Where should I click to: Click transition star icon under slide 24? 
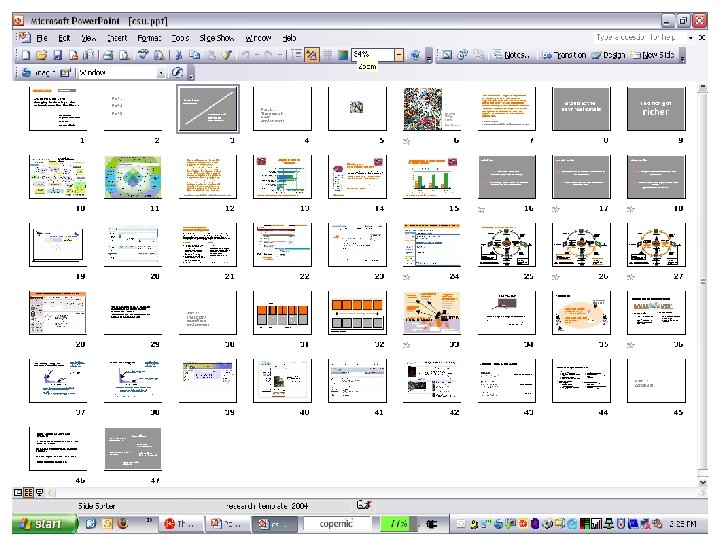point(406,277)
